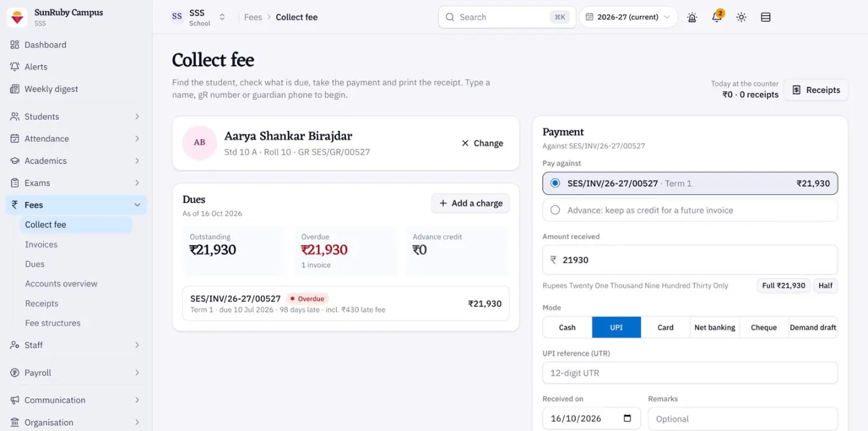Open the SSS school switcher dropdown
This screenshot has width=868, height=431.
tap(198, 17)
